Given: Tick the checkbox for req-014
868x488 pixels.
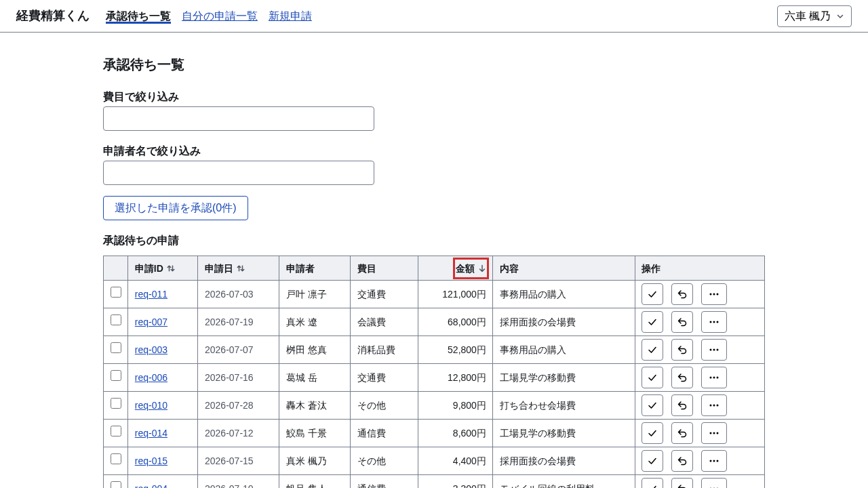Looking at the screenshot, I should tap(116, 431).
